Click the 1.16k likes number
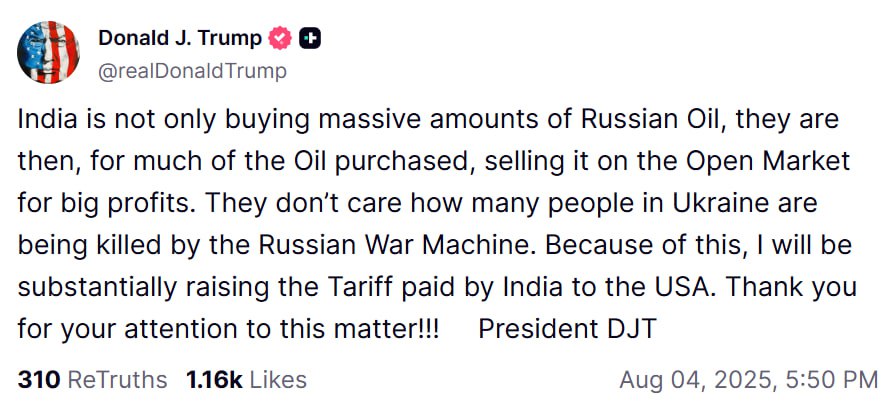Screen dimensions: 894x409 pos(213,380)
